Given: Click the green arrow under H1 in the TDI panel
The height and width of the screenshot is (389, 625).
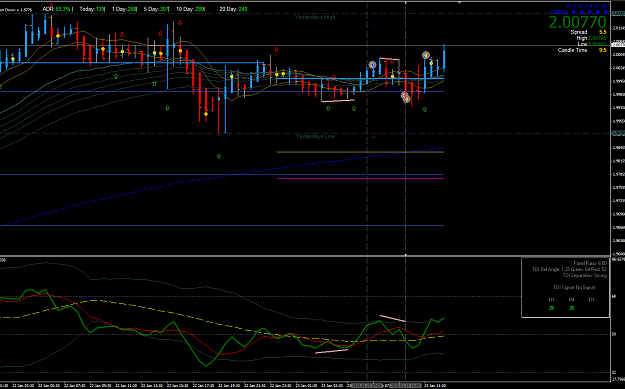Looking at the screenshot, I should pyautogui.click(x=551, y=308).
